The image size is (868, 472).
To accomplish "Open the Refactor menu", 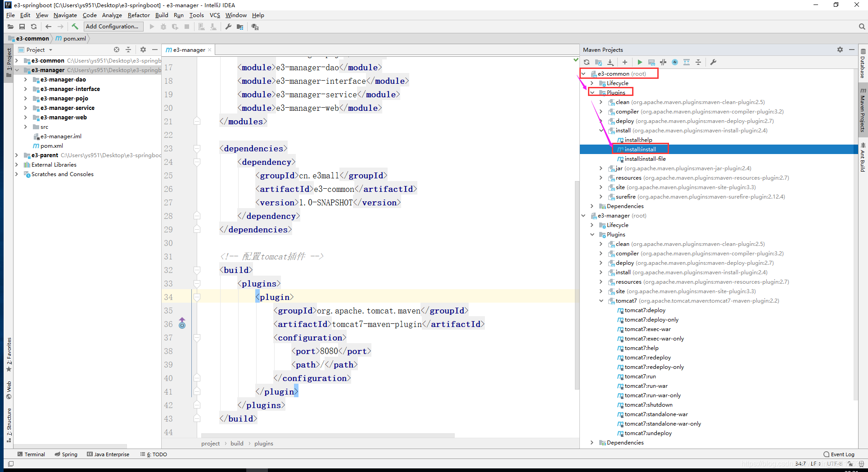I will pyautogui.click(x=139, y=15).
